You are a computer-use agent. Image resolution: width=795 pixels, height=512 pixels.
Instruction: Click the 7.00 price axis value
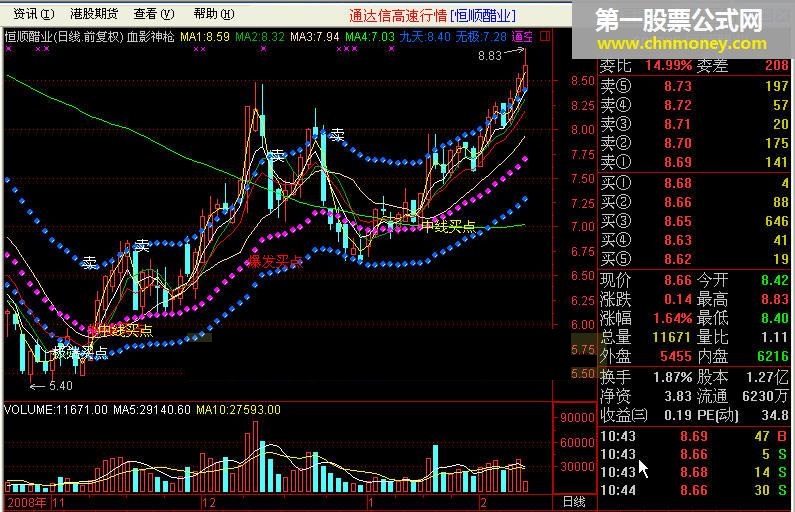point(583,227)
